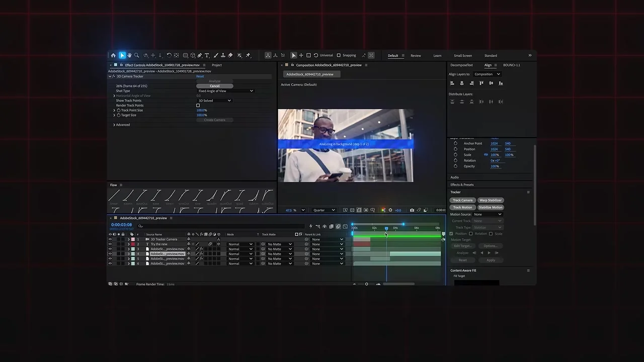The width and height of the screenshot is (644, 362).
Task: Pick the Clone Stamp tool
Action: pos(223,55)
